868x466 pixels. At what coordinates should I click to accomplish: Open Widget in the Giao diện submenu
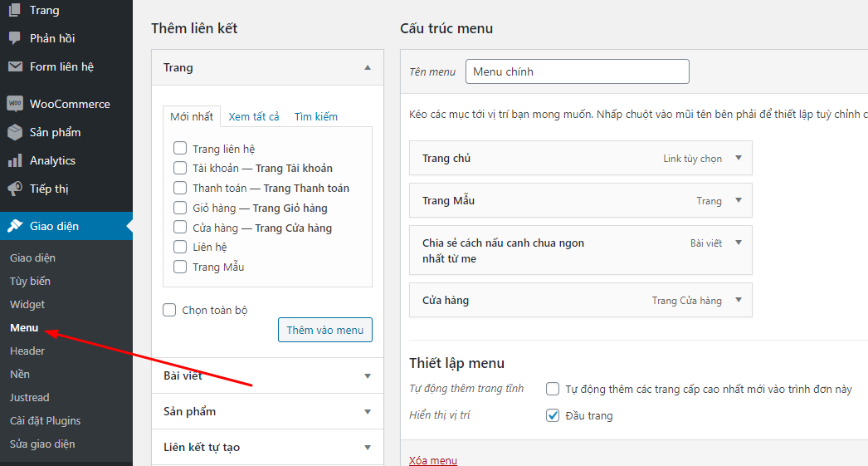27,304
